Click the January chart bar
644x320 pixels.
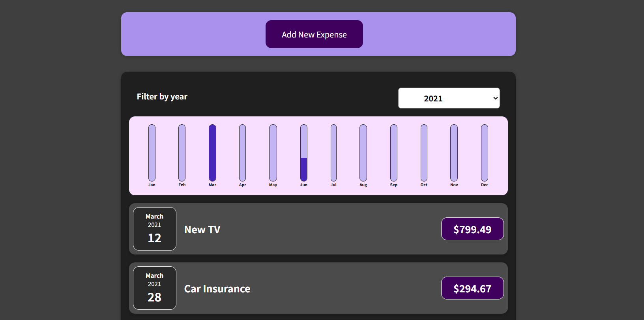coord(152,153)
